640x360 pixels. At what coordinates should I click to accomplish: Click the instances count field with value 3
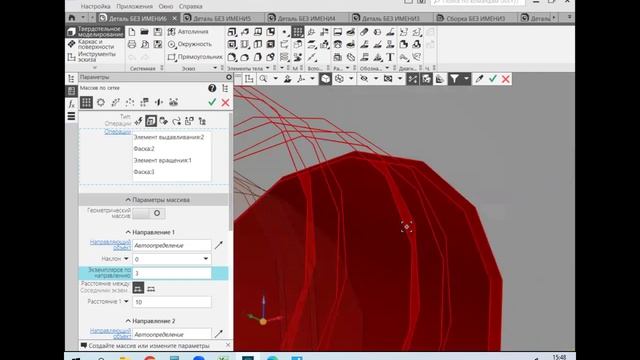coord(172,273)
